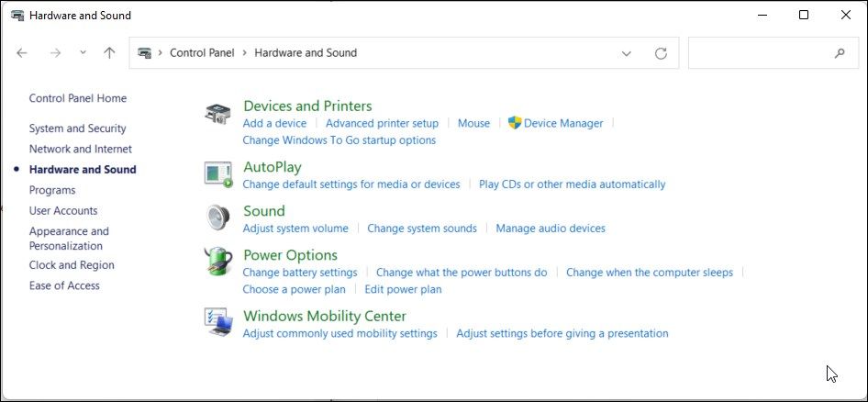Open Programs category

(52, 190)
